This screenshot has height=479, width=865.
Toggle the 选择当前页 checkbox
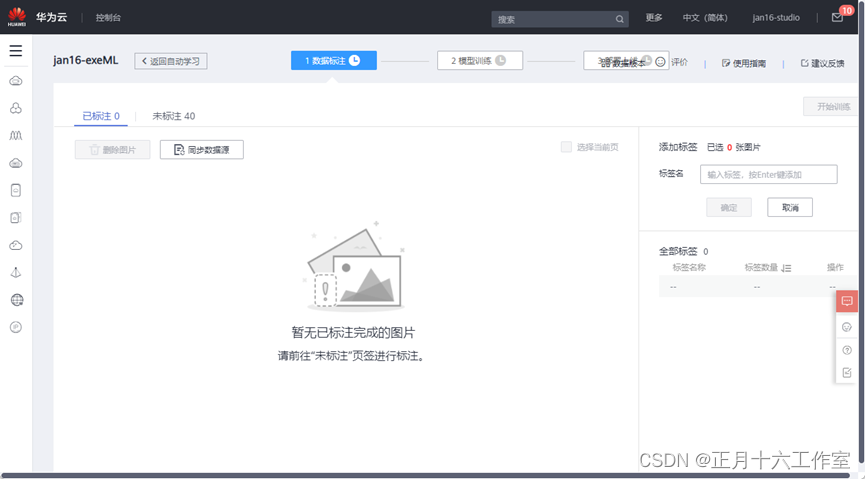click(x=566, y=147)
